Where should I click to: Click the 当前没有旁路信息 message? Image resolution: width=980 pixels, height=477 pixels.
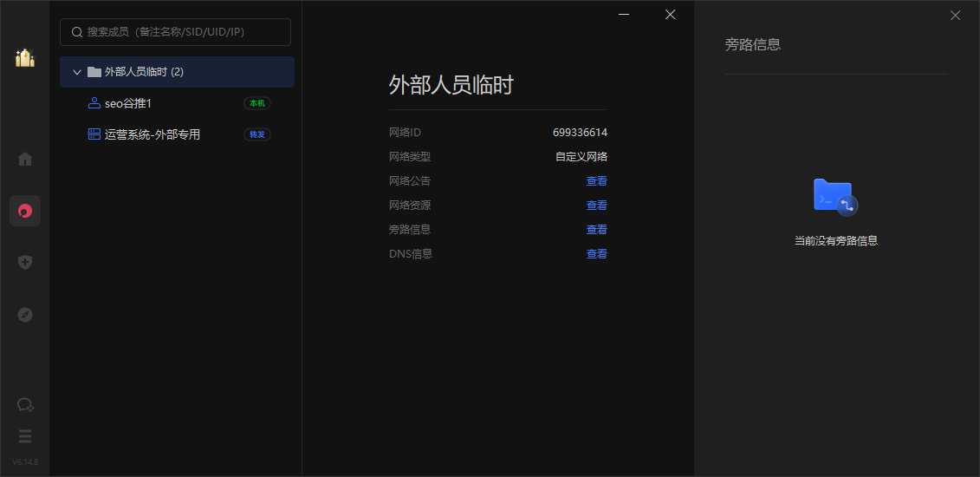point(835,241)
